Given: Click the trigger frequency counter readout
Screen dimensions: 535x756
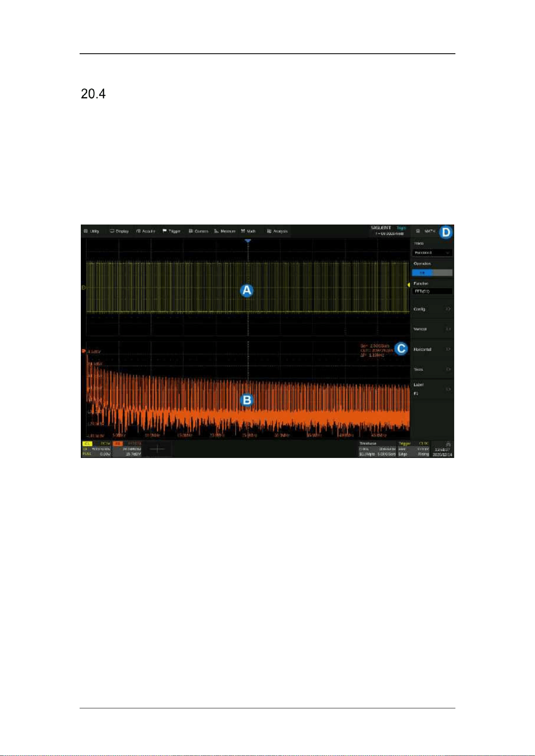Looking at the screenshot, I should tap(390, 233).
